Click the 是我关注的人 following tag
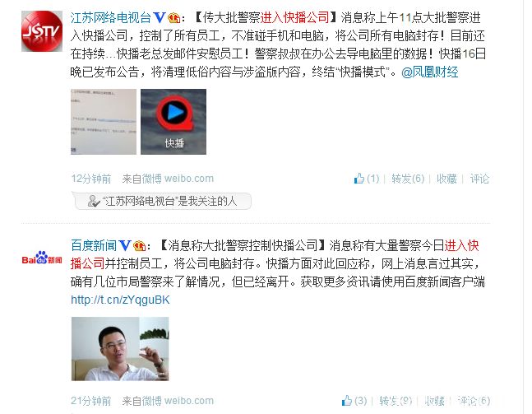 (162, 201)
